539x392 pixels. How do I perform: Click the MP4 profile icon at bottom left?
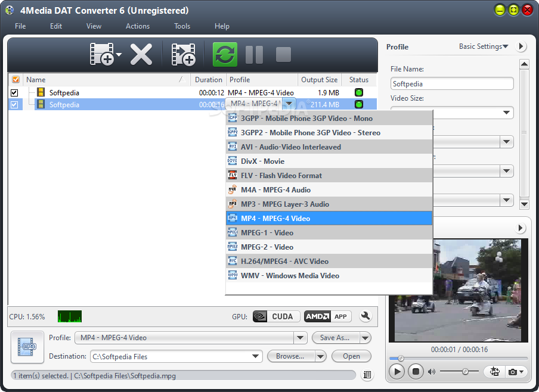(x=27, y=347)
